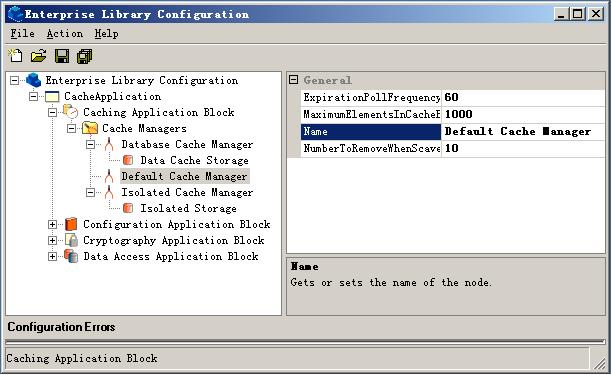Select the Caching Application Block tree node
Viewport: 612px width, 375px height.
[x=158, y=112]
